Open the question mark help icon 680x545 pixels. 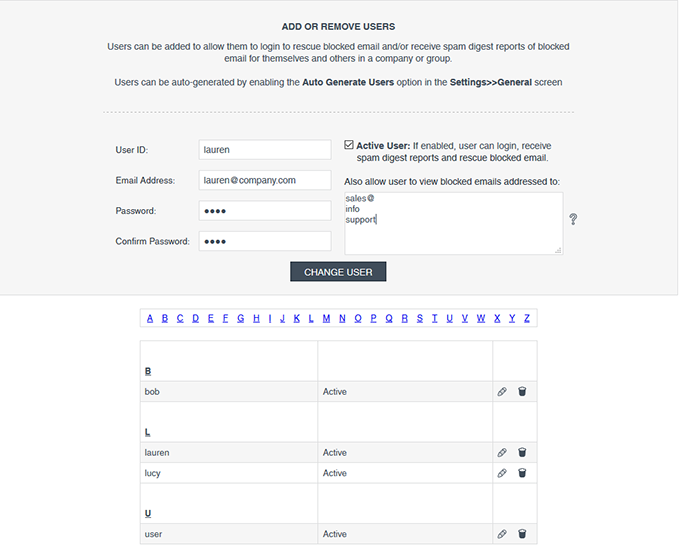(x=573, y=219)
